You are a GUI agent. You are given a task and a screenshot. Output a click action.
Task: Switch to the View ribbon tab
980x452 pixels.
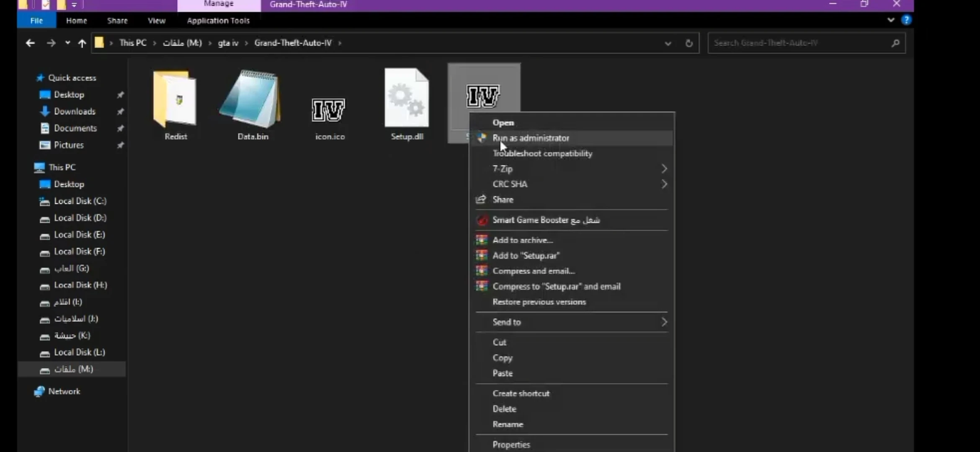pyautogui.click(x=157, y=21)
